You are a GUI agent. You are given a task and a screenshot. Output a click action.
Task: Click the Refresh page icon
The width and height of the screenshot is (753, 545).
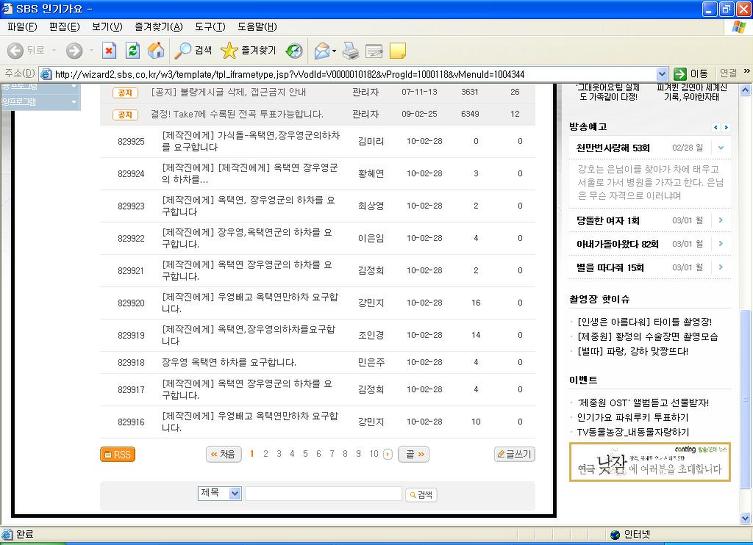tap(133, 50)
